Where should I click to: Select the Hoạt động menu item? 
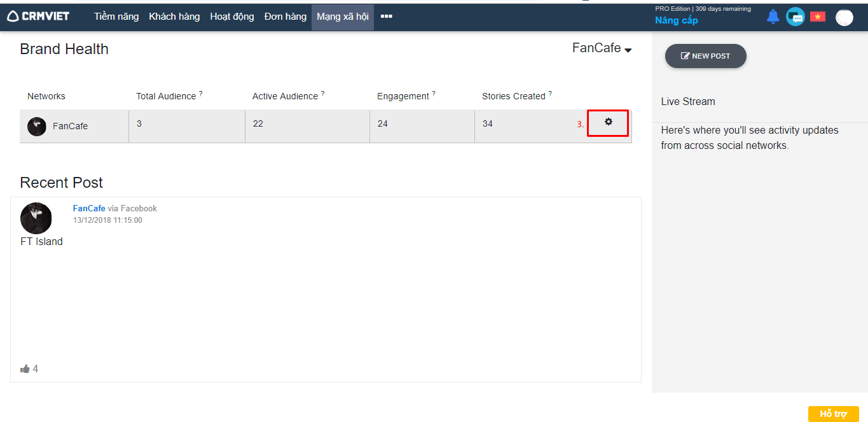coord(232,17)
